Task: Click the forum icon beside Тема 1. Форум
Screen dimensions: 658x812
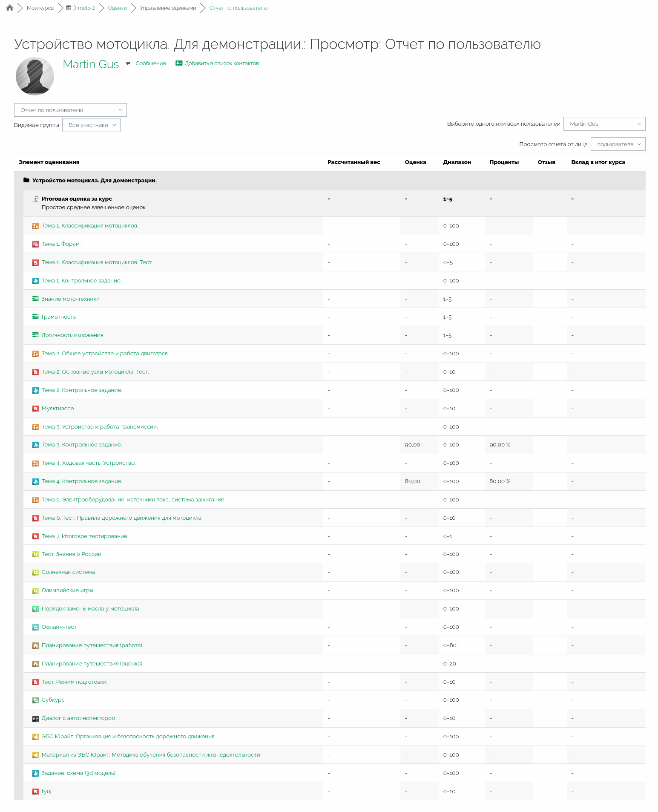Action: tap(36, 244)
